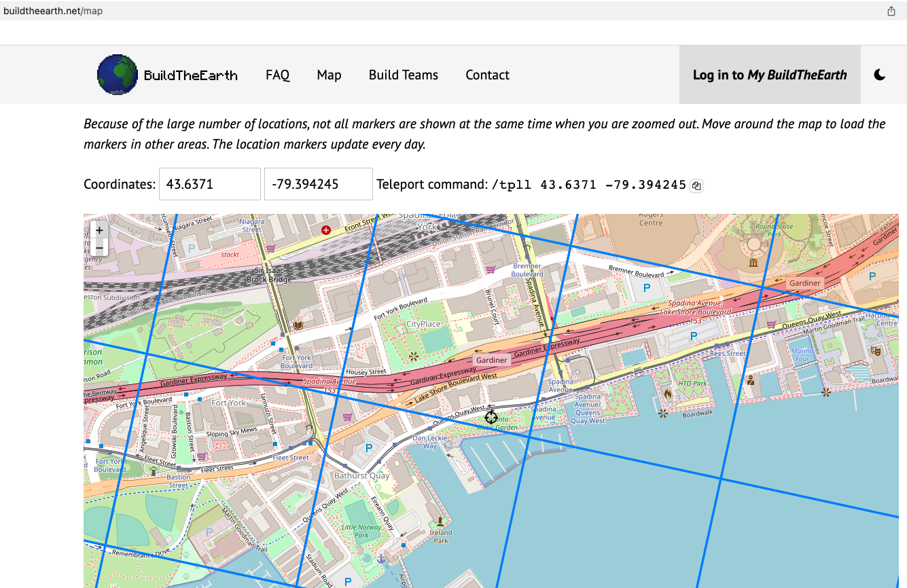Toggle dark mode with the moon icon
907x588 pixels.
(x=880, y=75)
